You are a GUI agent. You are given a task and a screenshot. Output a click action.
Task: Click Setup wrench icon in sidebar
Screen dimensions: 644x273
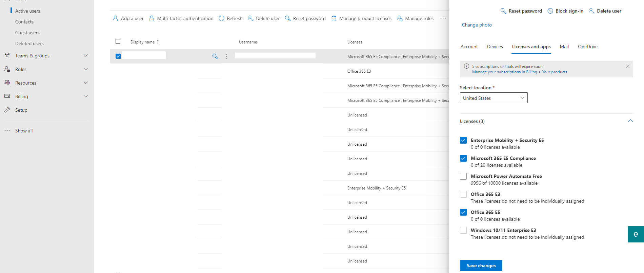coord(7,110)
